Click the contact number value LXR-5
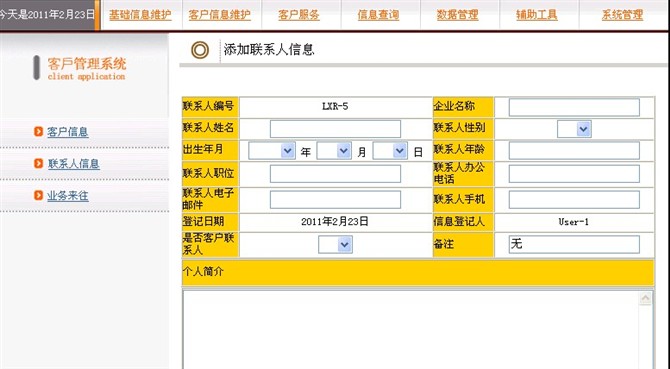Screen dimensions: 670x369 [x=335, y=106]
